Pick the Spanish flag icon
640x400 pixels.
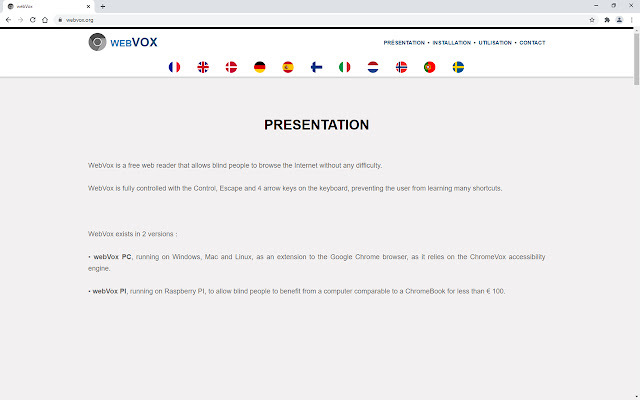click(x=288, y=67)
